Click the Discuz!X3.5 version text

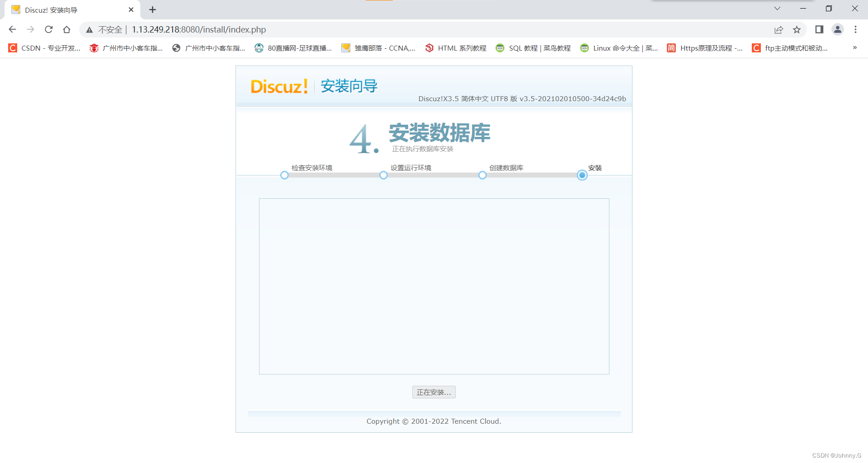(x=522, y=99)
